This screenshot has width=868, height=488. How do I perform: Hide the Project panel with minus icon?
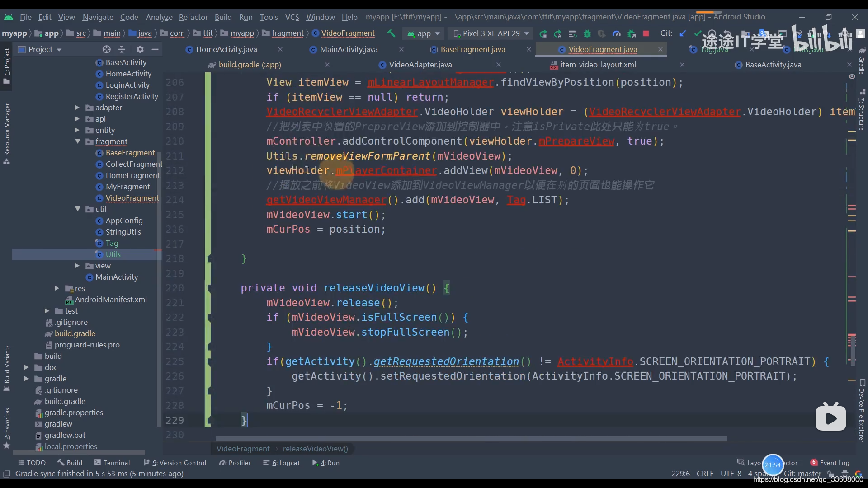tap(155, 49)
